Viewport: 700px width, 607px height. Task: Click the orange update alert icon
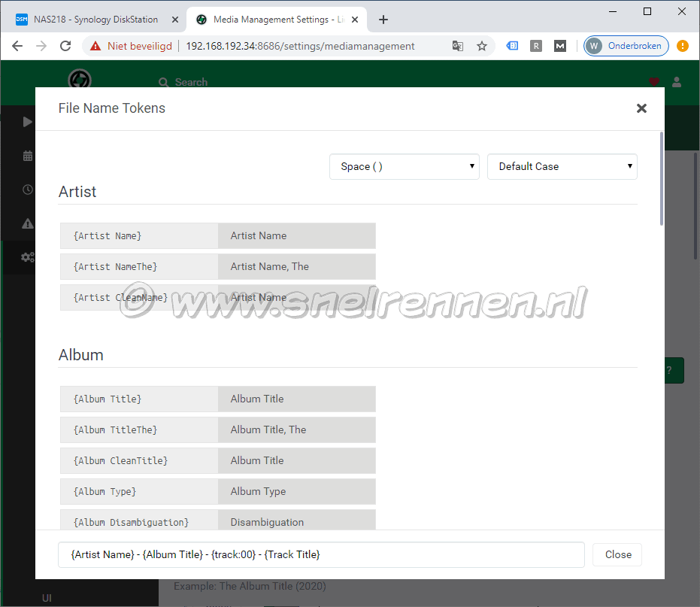tap(682, 46)
